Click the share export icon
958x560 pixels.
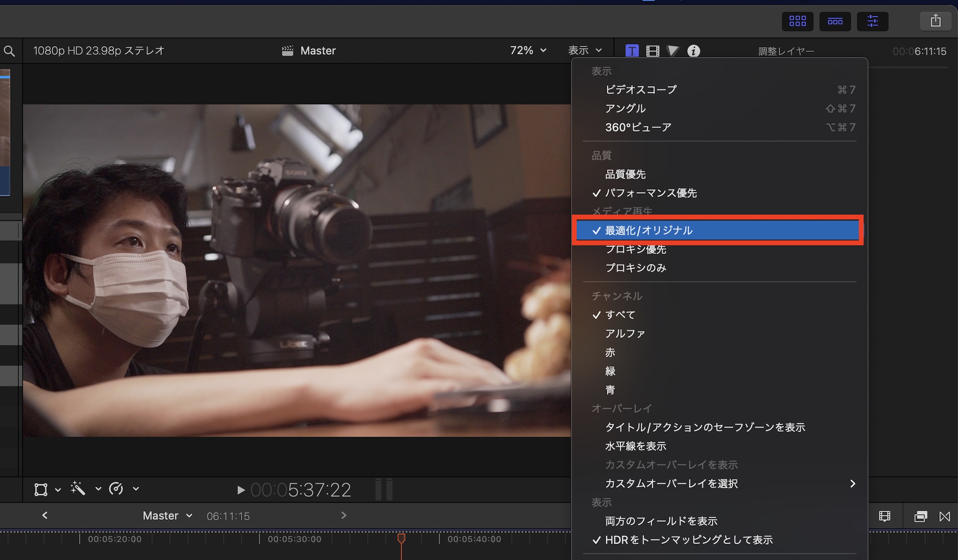[935, 21]
